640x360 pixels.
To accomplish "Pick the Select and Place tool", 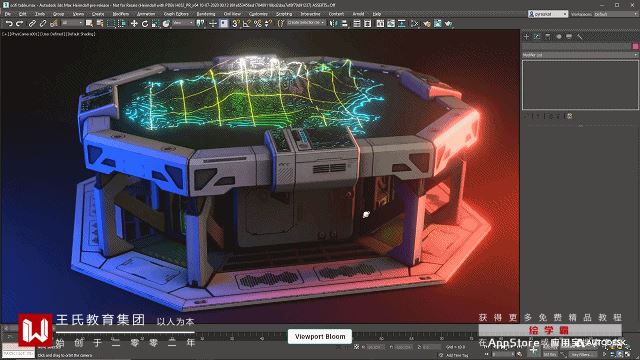I will click(x=166, y=24).
